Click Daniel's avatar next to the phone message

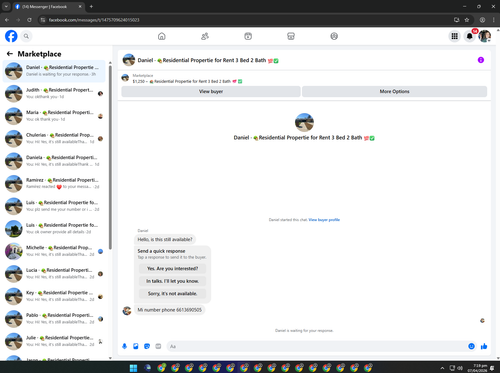127,311
